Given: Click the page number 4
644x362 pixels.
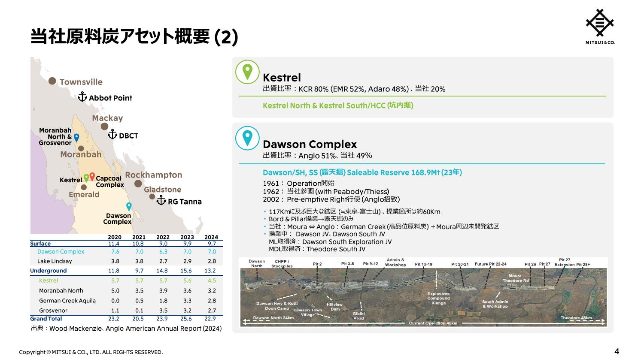Looking at the screenshot, I should 617,352.
